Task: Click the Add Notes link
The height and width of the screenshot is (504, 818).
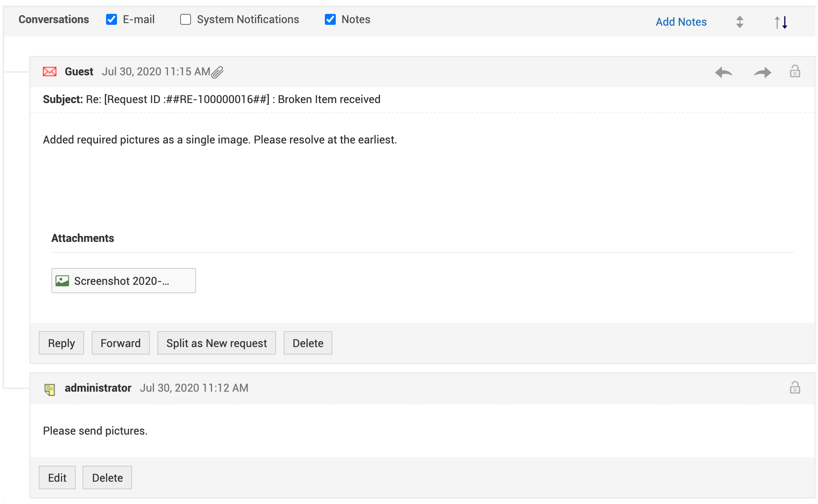Action: click(x=681, y=22)
